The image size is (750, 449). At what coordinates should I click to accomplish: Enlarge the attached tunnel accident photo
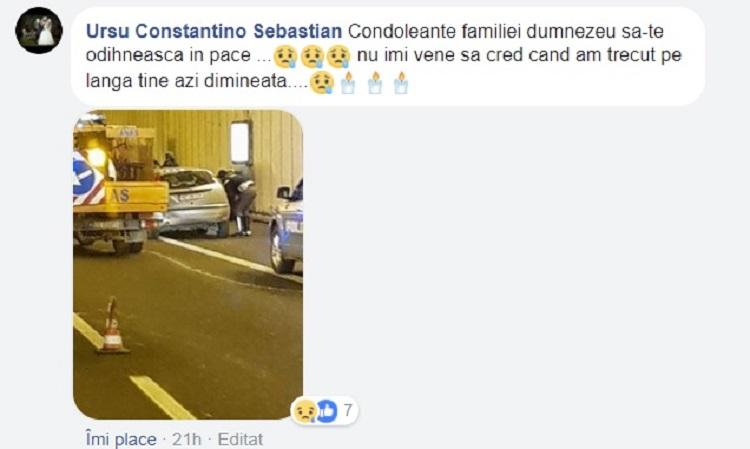tap(188, 265)
